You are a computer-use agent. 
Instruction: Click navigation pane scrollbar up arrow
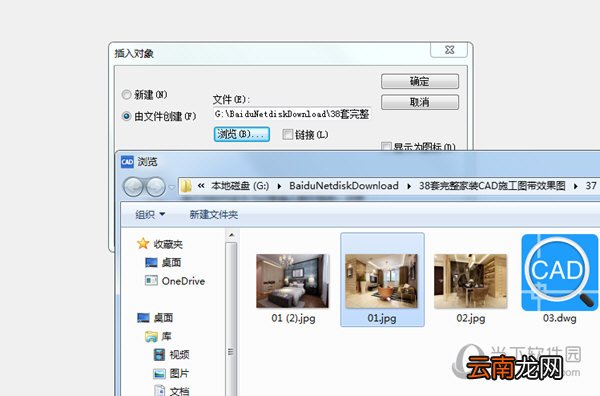(x=231, y=235)
